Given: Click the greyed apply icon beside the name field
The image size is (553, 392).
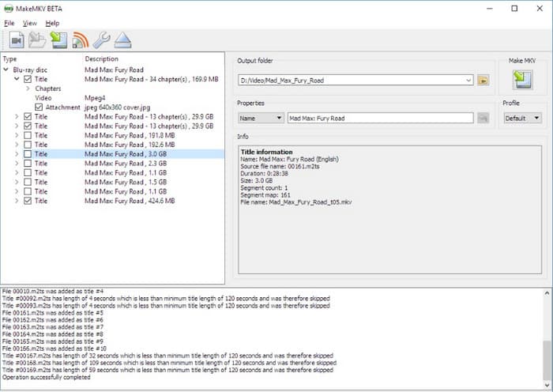Looking at the screenshot, I should 483,118.
